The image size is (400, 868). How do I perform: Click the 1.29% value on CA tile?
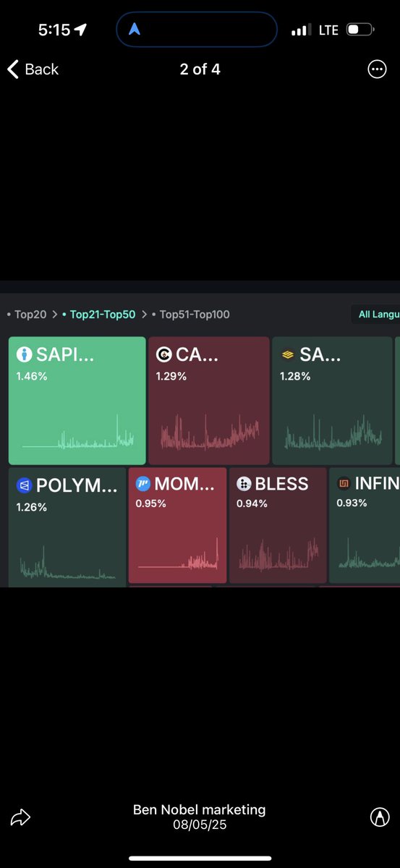171,376
